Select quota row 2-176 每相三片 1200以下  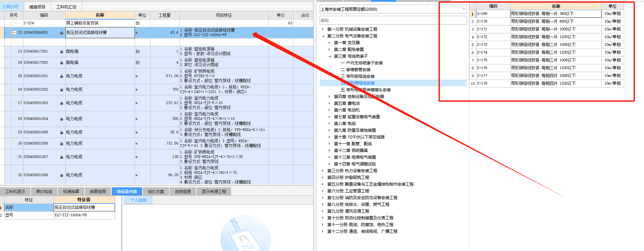[x=546, y=68]
